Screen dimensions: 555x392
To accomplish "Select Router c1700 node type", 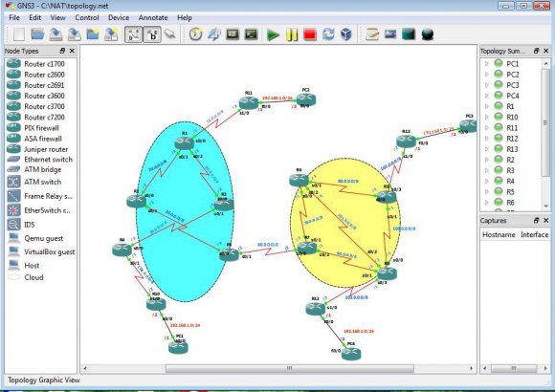I will pyautogui.click(x=41, y=64).
